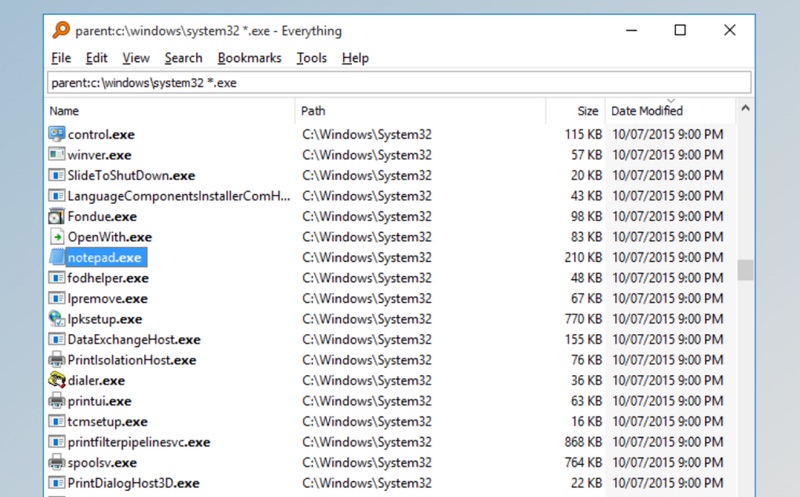Open the Tools menu
The width and height of the screenshot is (800, 497).
click(x=311, y=58)
